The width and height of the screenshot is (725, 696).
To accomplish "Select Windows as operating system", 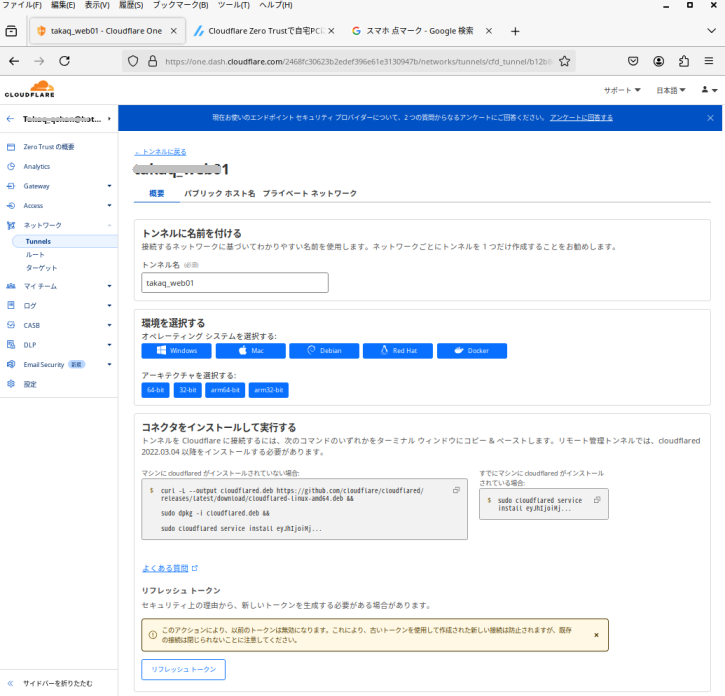I will click(176, 351).
